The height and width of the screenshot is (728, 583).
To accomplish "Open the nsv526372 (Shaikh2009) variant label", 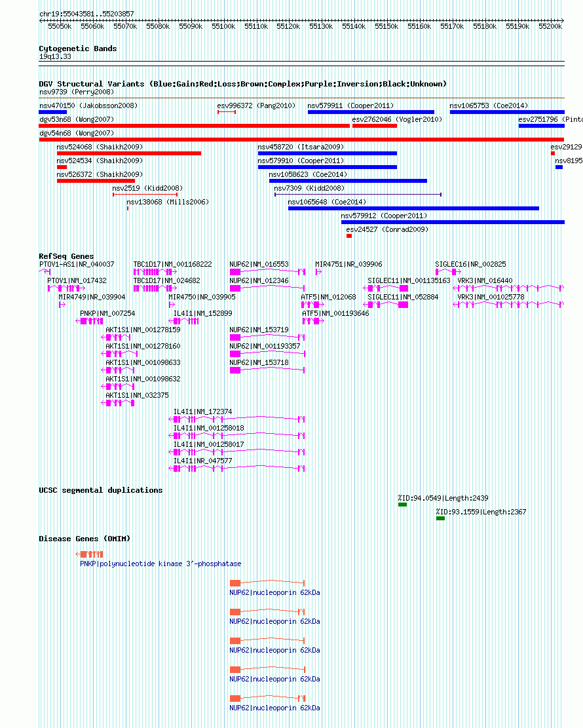I will coord(100,174).
